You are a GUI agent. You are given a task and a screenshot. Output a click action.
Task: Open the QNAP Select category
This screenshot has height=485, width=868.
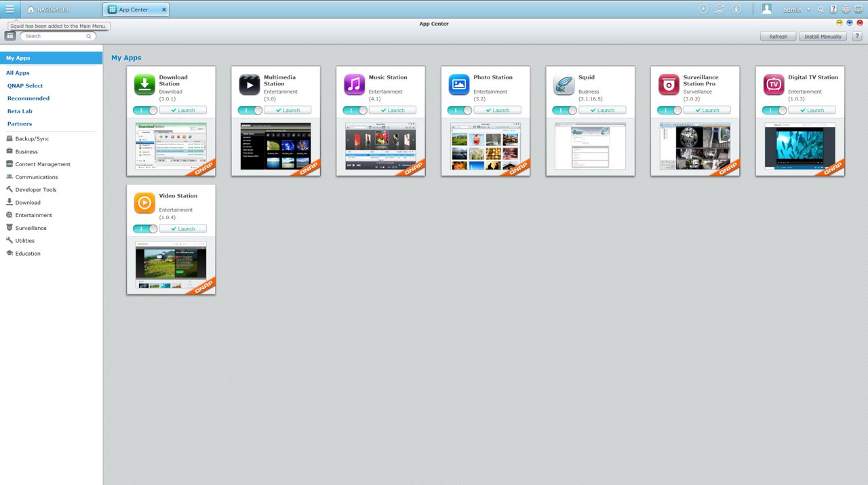[25, 85]
